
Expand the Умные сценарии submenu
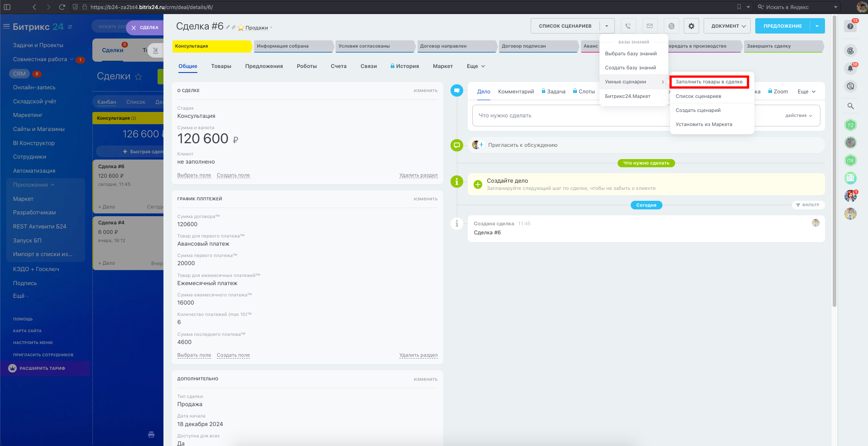pyautogui.click(x=634, y=82)
